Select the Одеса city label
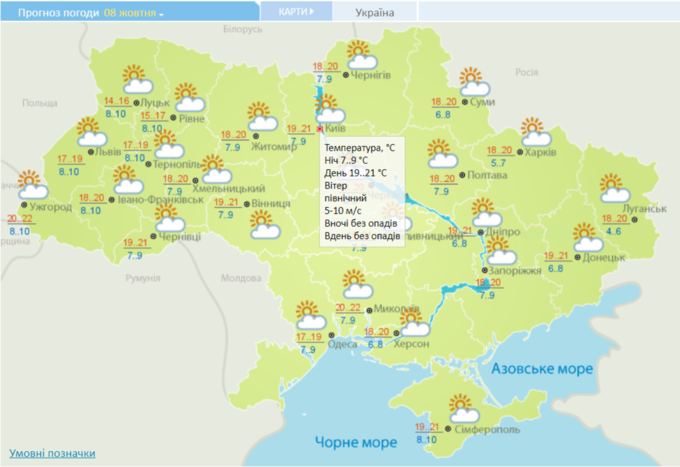This screenshot has width=680, height=467. click(343, 344)
